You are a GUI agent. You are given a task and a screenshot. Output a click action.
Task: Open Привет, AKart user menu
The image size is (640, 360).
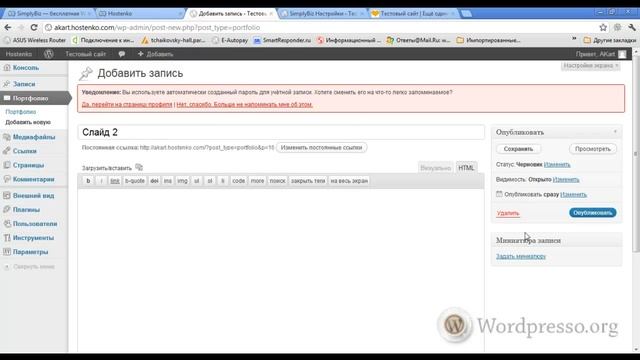[x=600, y=54]
